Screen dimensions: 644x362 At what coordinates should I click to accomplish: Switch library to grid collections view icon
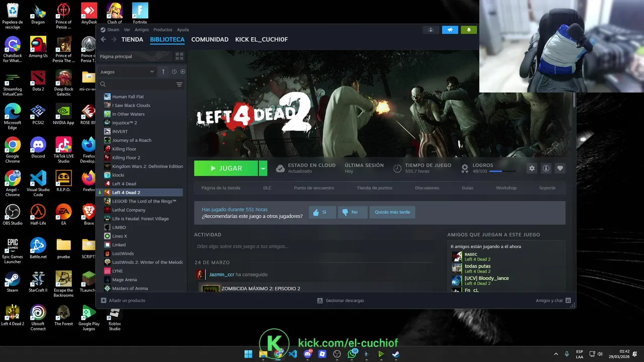[x=179, y=56]
